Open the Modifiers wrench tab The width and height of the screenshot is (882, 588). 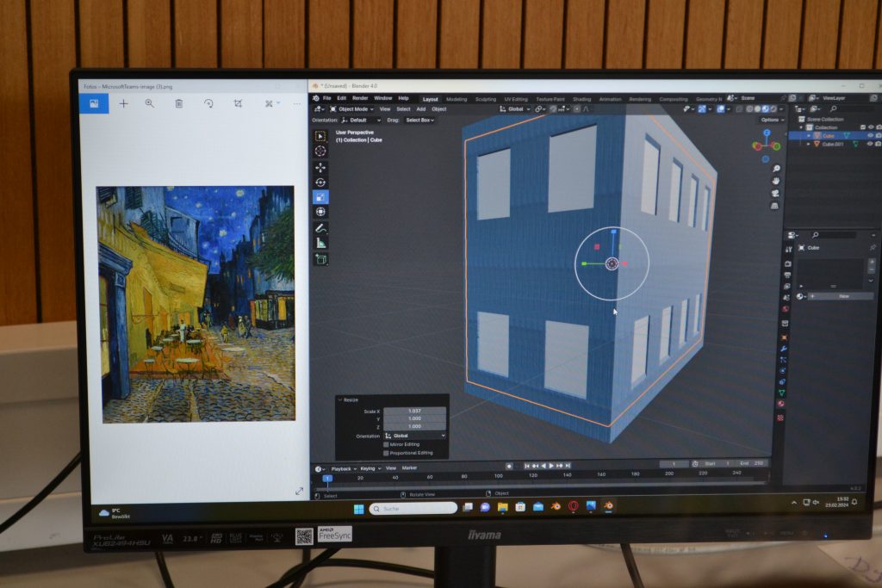784,349
